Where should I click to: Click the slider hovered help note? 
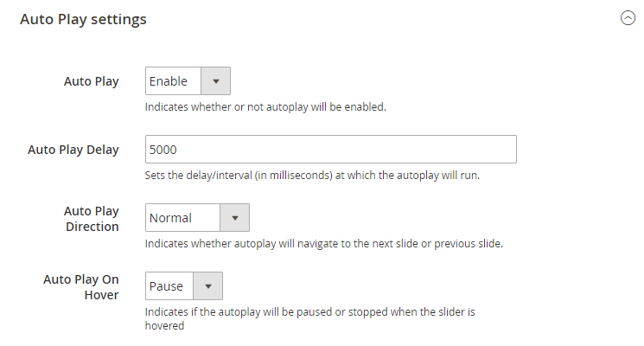coord(310,318)
